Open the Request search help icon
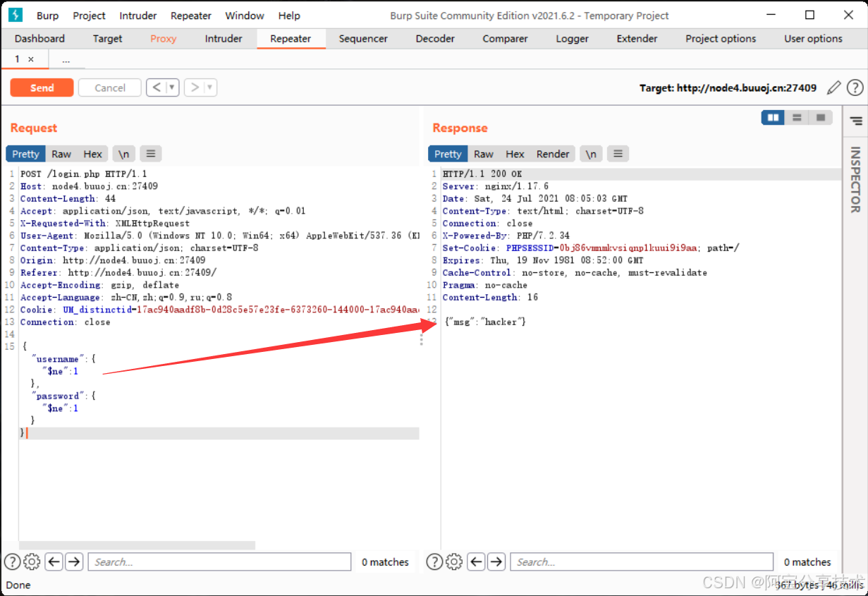 pyautogui.click(x=13, y=561)
